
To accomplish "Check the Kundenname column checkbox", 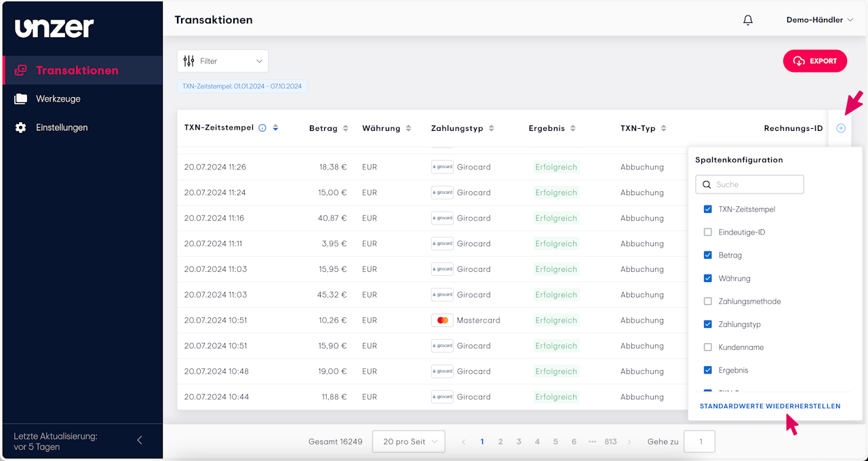I will pos(708,348).
